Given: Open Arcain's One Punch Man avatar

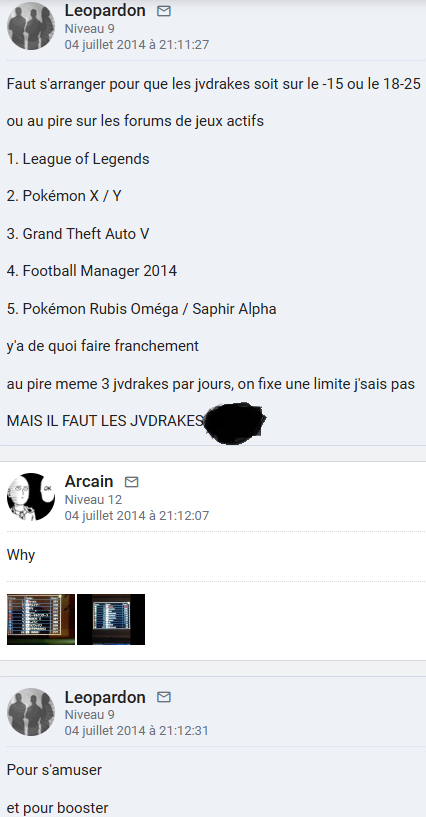Looking at the screenshot, I should [x=31, y=497].
